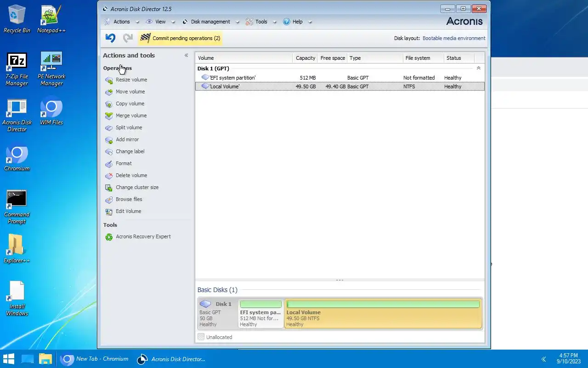
Task: Expand the Help menu dropdown arrow
Action: (310, 22)
